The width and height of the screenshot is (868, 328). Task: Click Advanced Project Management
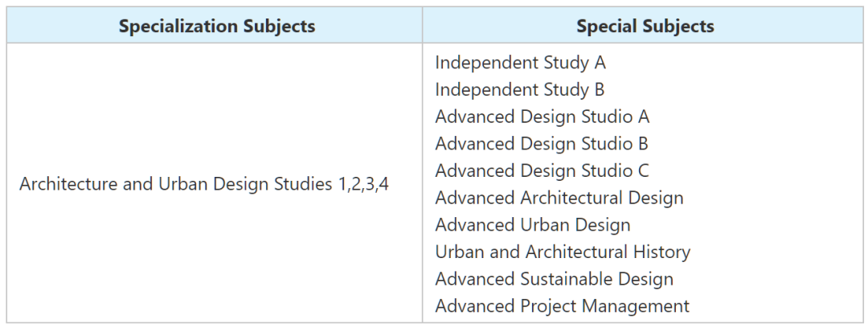pyautogui.click(x=563, y=305)
